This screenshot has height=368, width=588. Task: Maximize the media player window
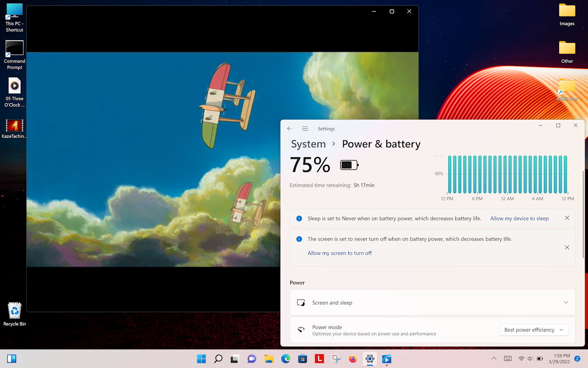(392, 11)
